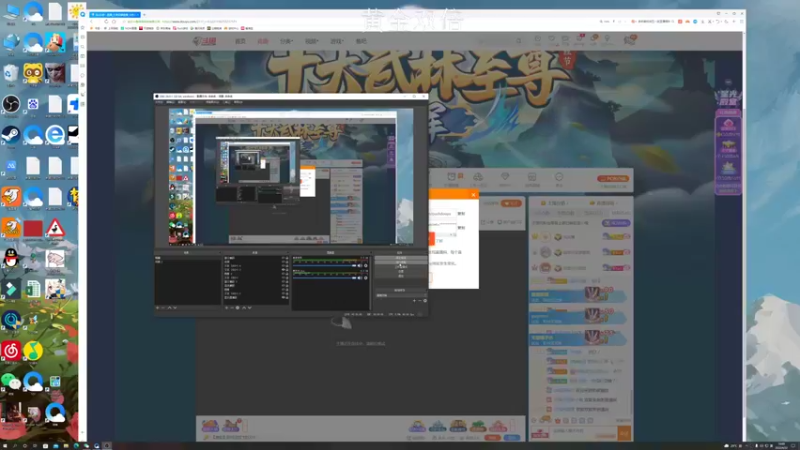Select the highlighted live nav tab

(x=263, y=41)
